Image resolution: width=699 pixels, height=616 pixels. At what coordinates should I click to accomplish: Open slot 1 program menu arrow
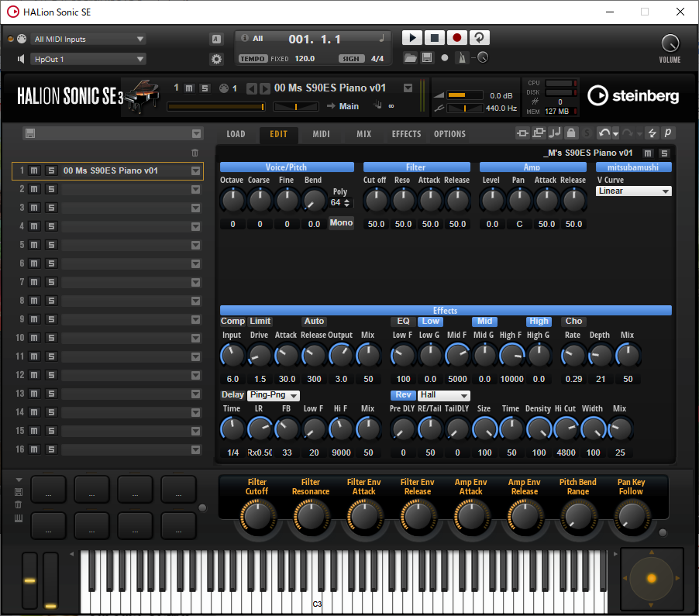pos(195,170)
